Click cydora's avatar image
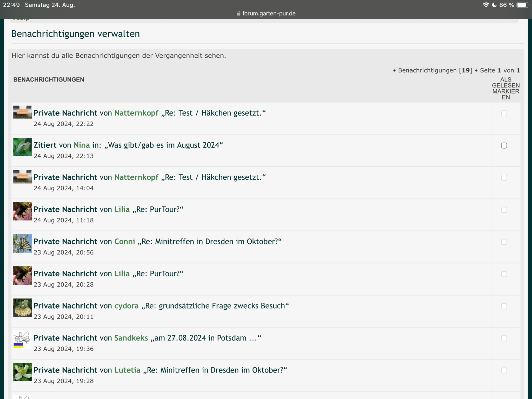Viewport: 532px width, 399px height. [22, 308]
